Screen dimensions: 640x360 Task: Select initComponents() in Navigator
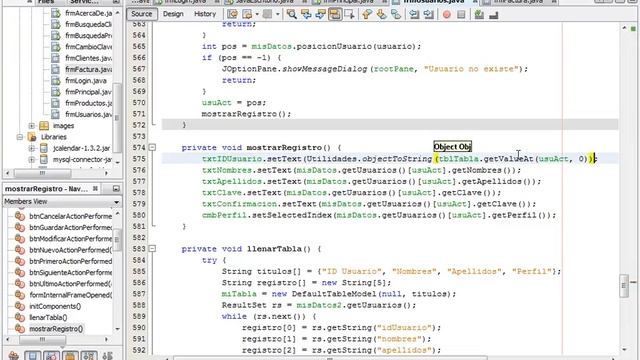55,306
